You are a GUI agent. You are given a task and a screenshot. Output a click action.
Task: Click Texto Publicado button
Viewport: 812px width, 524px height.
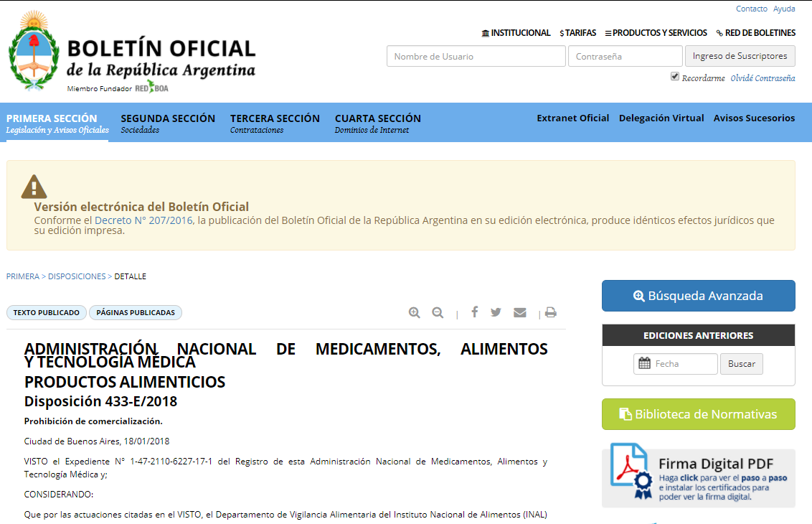point(46,312)
